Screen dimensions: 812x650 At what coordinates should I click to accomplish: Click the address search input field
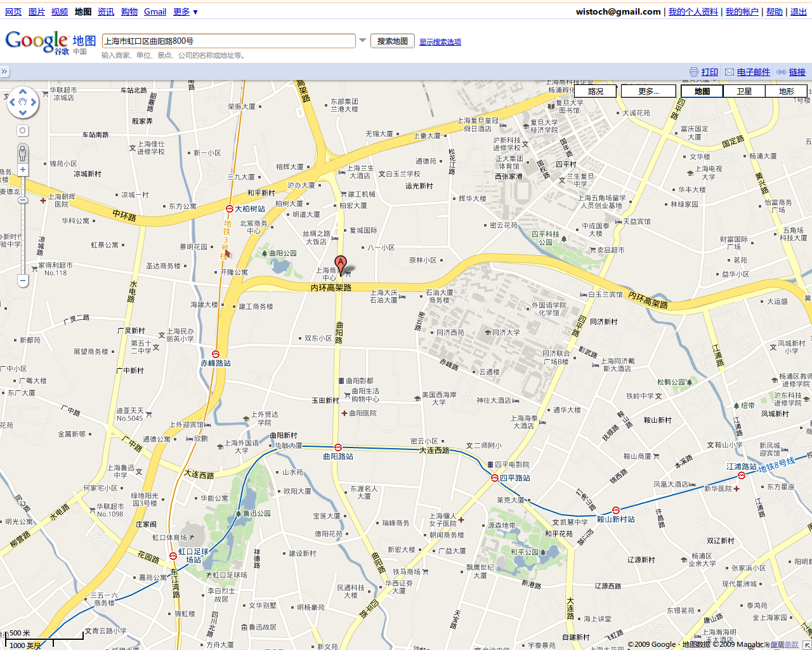[228, 41]
